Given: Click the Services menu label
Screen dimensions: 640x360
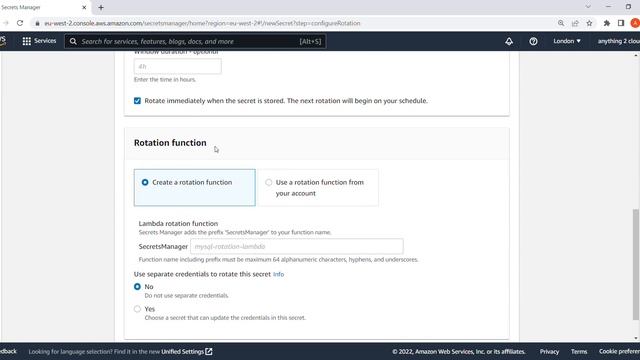Looking at the screenshot, I should (x=45, y=41).
